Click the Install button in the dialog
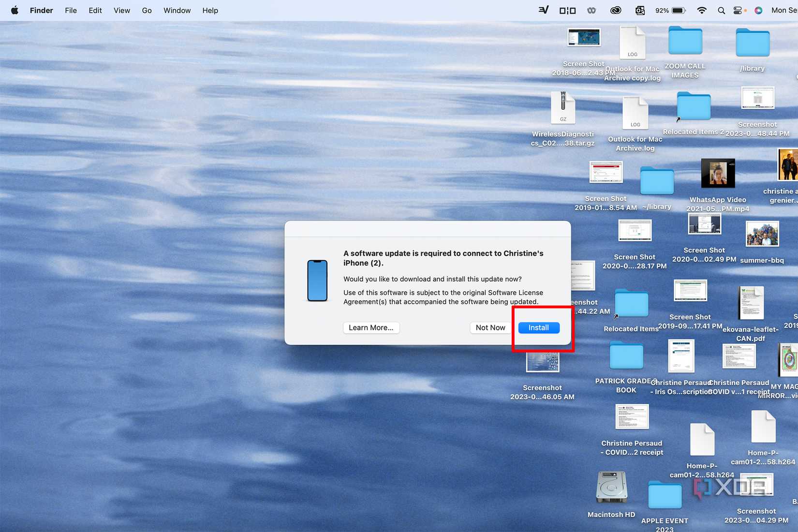 pos(539,327)
